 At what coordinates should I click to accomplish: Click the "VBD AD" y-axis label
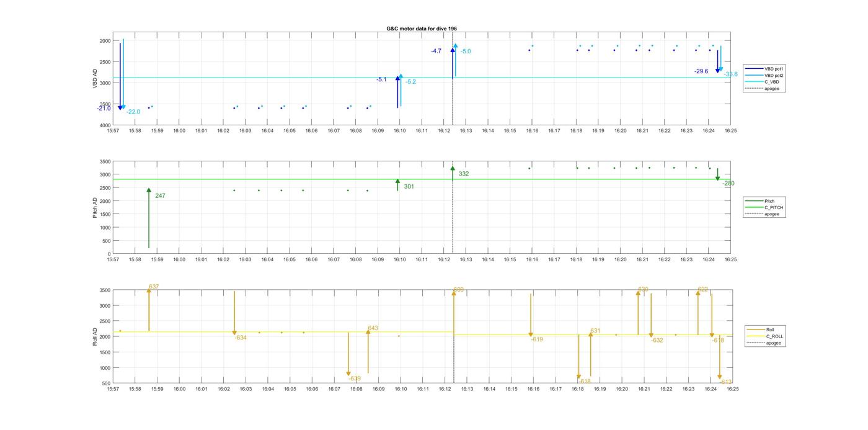tap(95, 79)
